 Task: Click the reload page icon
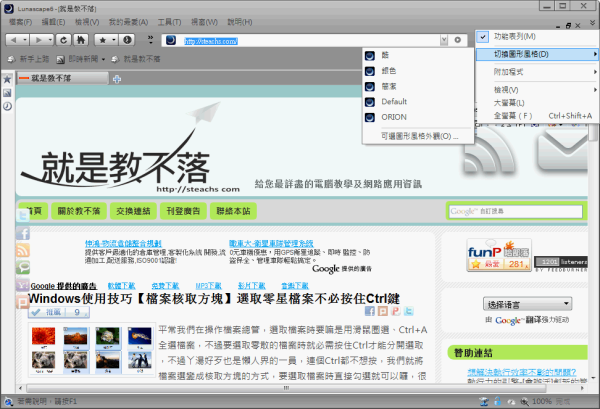pyautogui.click(x=64, y=40)
